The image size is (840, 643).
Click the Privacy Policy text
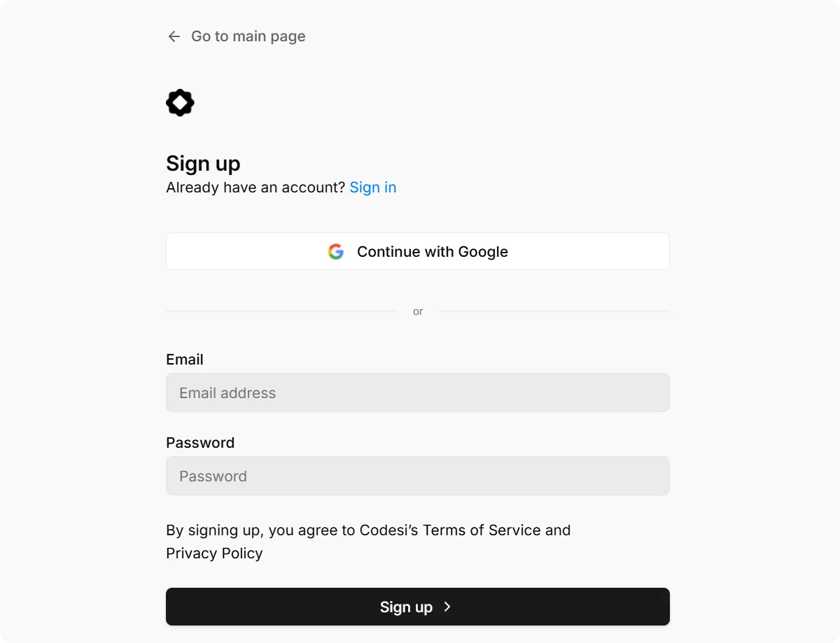(x=214, y=553)
